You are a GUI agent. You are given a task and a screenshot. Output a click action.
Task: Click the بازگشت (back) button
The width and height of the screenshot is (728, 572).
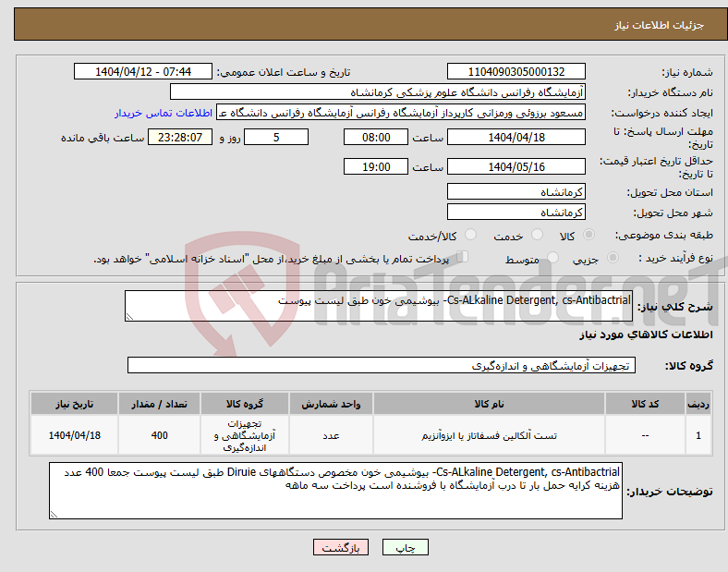coord(341,547)
